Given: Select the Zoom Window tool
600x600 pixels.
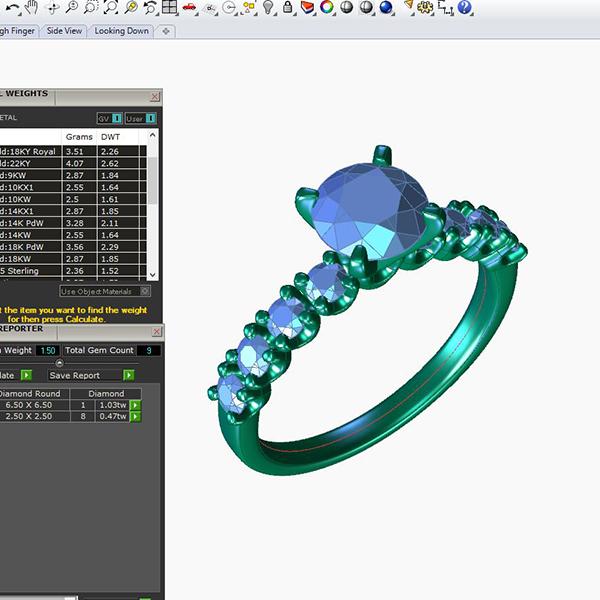Looking at the screenshot, I should 91,7.
